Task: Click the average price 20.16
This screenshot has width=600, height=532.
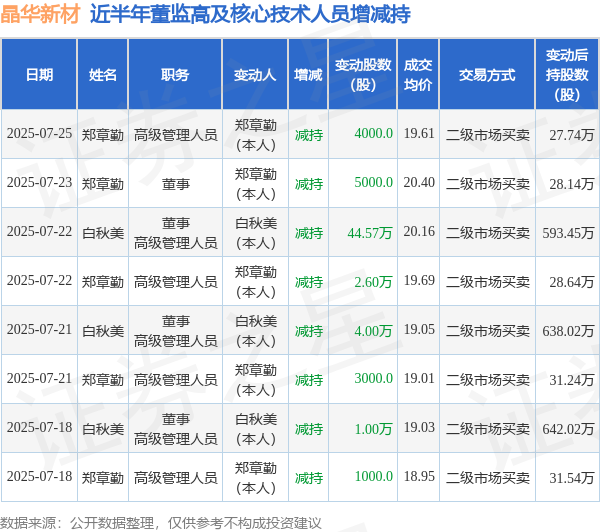Action: [419, 232]
